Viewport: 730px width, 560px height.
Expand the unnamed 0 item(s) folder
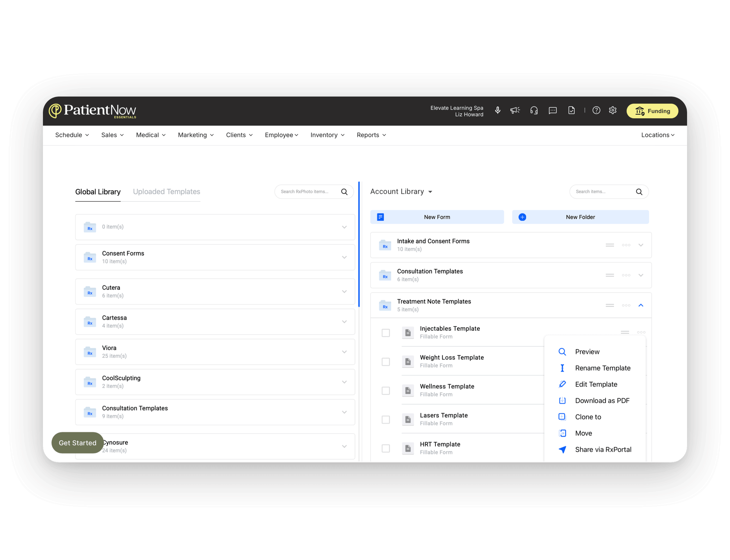click(x=344, y=227)
